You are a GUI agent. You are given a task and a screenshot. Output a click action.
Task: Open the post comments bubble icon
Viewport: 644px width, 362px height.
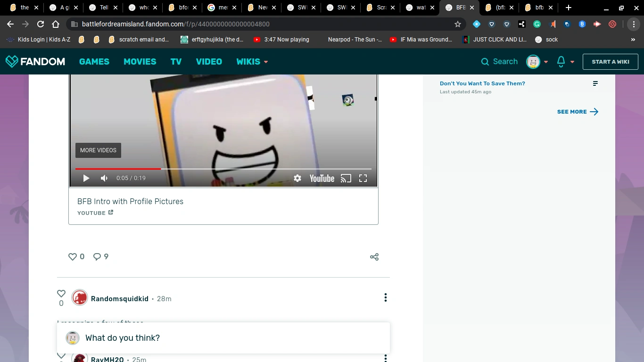click(97, 257)
